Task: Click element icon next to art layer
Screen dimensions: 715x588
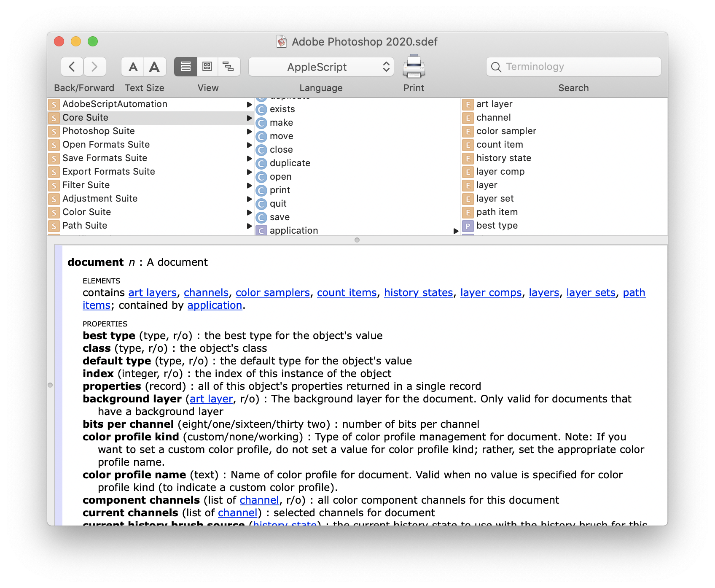Action: click(468, 105)
